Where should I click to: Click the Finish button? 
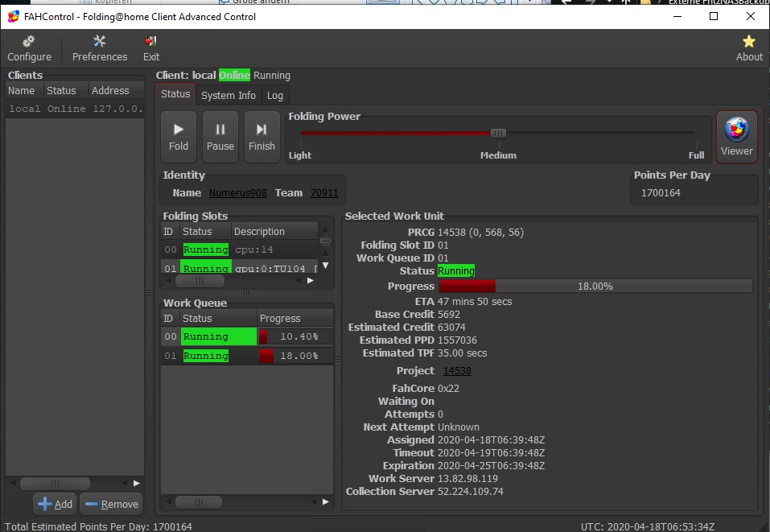[x=261, y=137]
